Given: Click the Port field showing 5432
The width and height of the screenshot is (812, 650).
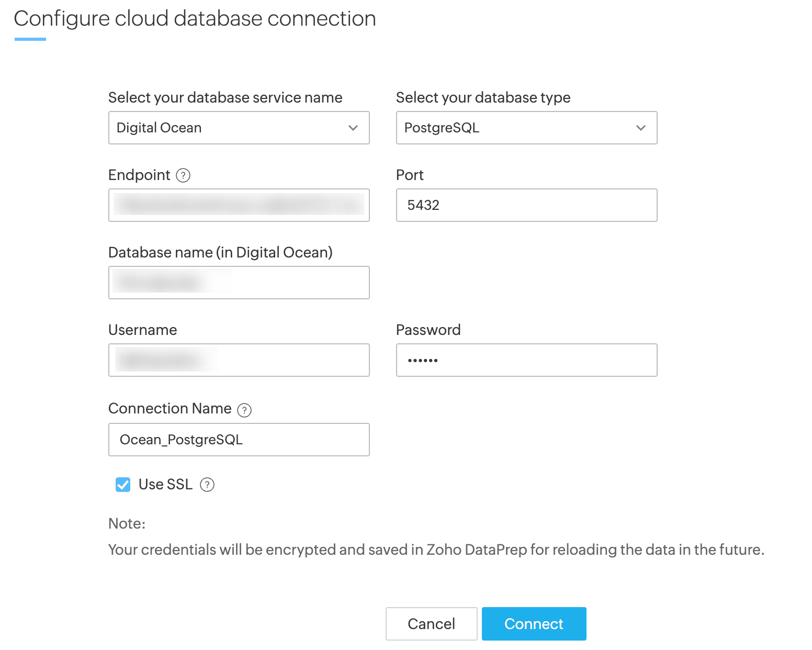Looking at the screenshot, I should tap(526, 205).
